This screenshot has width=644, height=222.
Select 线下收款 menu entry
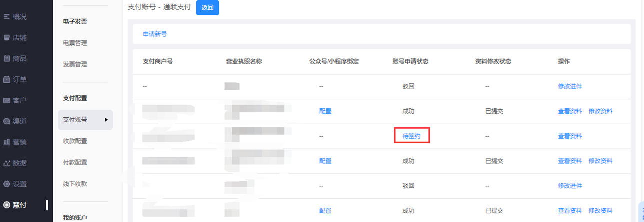(x=75, y=184)
